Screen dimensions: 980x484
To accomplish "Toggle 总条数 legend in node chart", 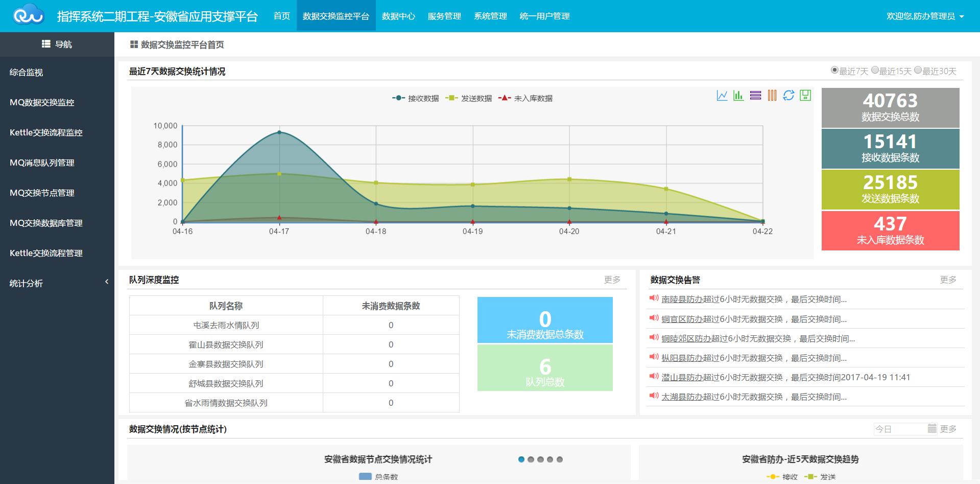I will [x=378, y=477].
